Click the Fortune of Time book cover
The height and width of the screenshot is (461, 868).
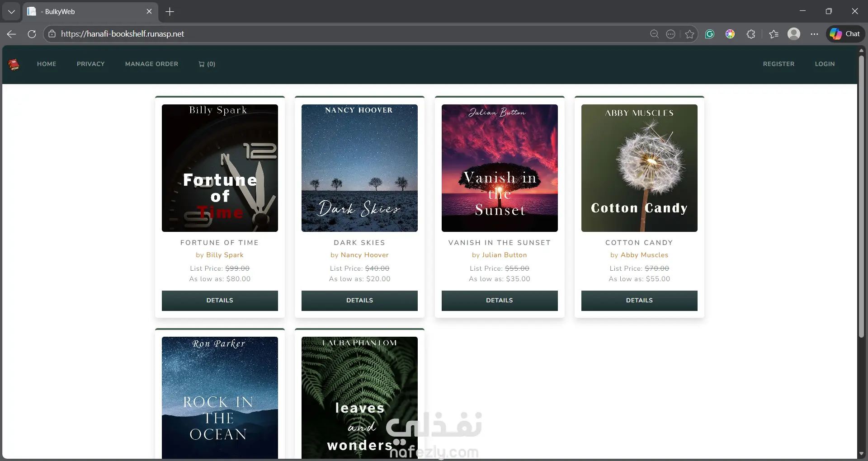[220, 168]
